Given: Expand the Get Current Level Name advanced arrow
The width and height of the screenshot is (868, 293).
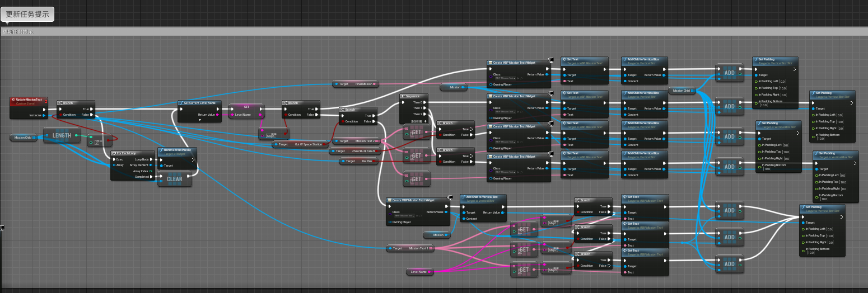Looking at the screenshot, I should pos(200,120).
